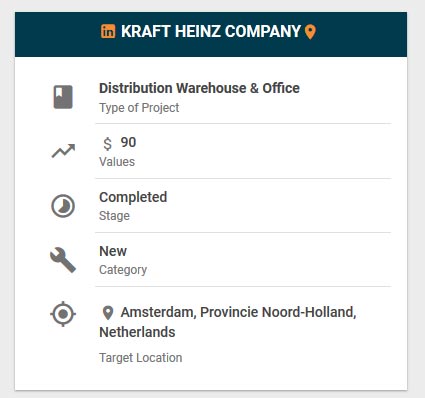
Task: Click the dollar sign icon
Action: pos(107,144)
